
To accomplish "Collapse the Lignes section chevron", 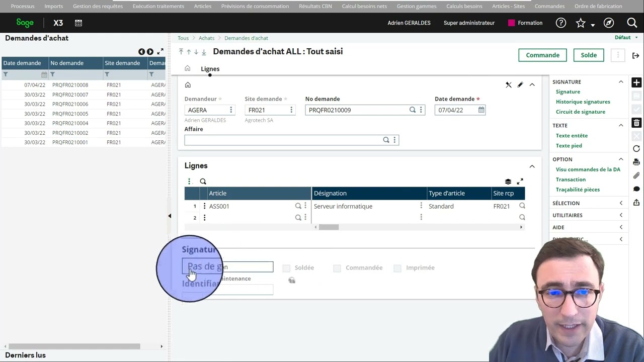I will [532, 166].
